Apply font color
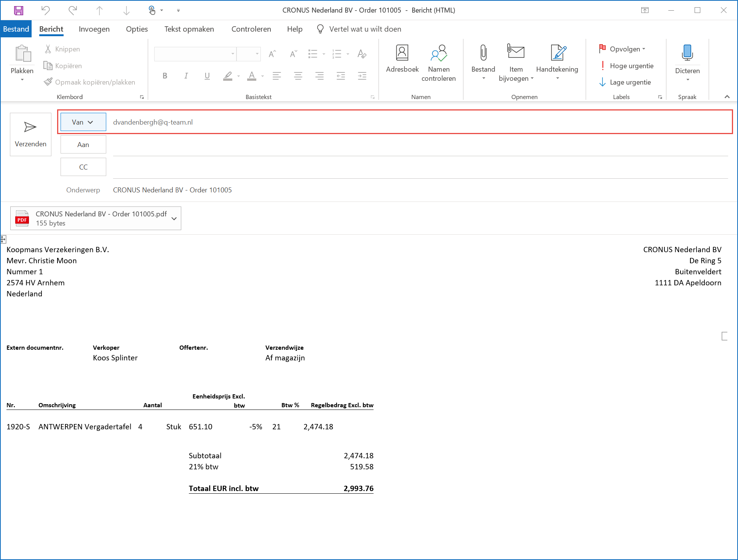This screenshot has height=560, width=738. 252,76
